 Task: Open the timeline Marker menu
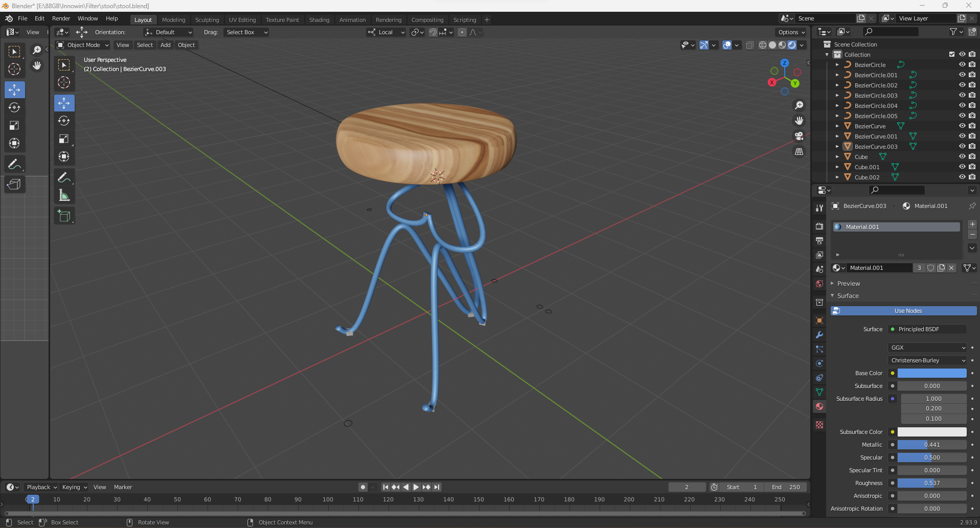123,487
